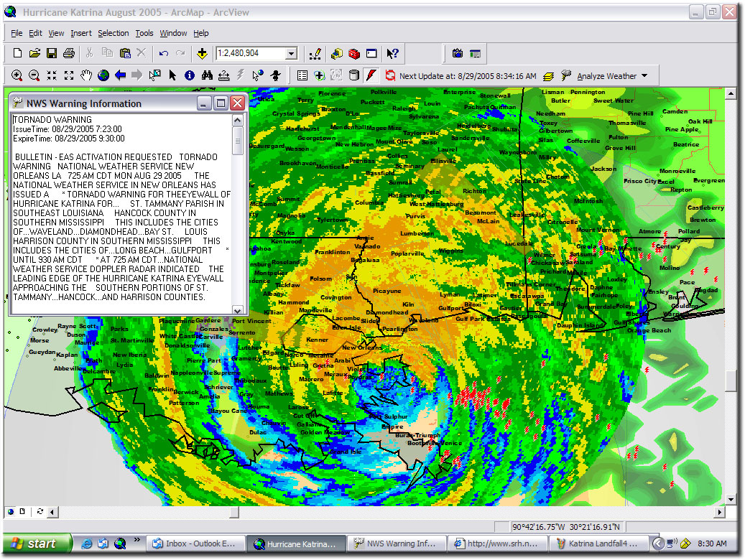Click the Add Data plus button

click(202, 54)
